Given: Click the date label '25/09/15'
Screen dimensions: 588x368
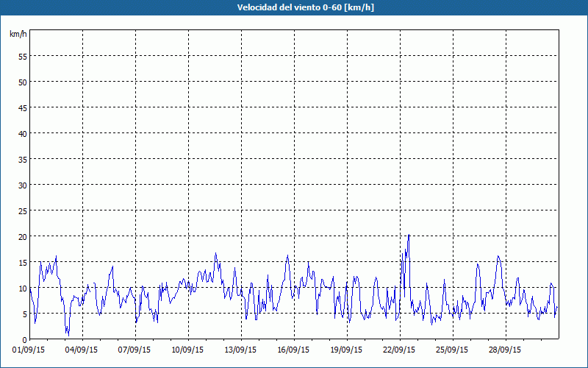Looking at the screenshot, I should (x=452, y=350).
